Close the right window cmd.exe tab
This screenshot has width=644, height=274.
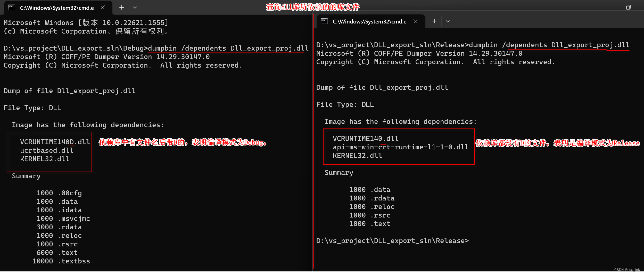pyautogui.click(x=416, y=21)
